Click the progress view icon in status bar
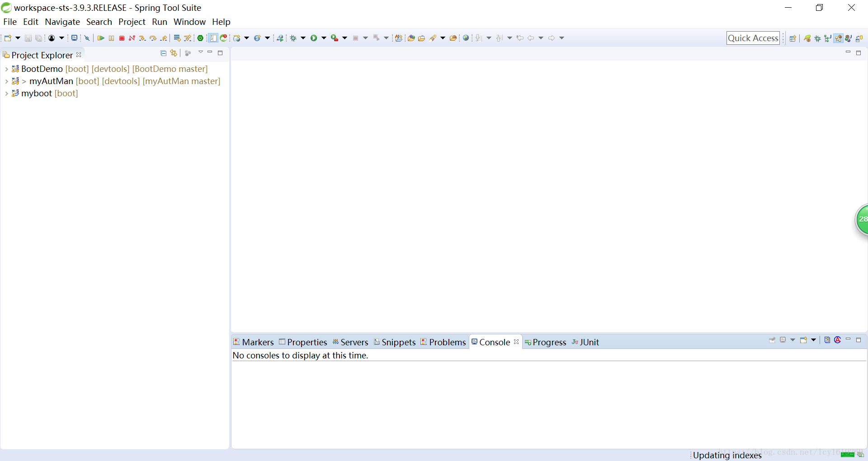The height and width of the screenshot is (461, 868). [x=860, y=455]
